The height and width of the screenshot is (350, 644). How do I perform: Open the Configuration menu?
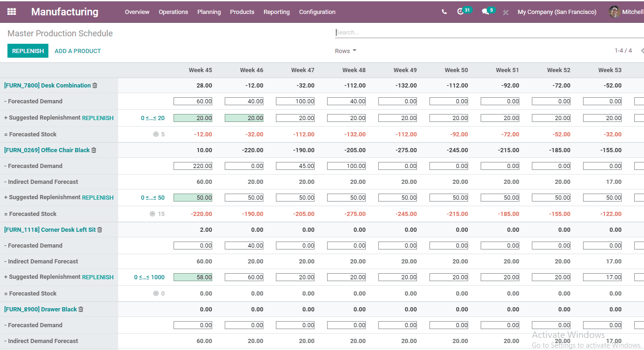[x=317, y=12]
